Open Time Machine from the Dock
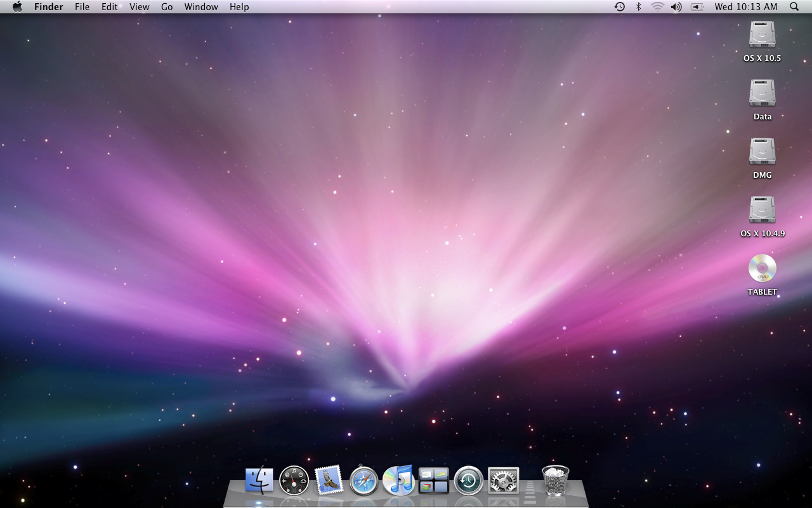812x508 pixels. click(469, 481)
